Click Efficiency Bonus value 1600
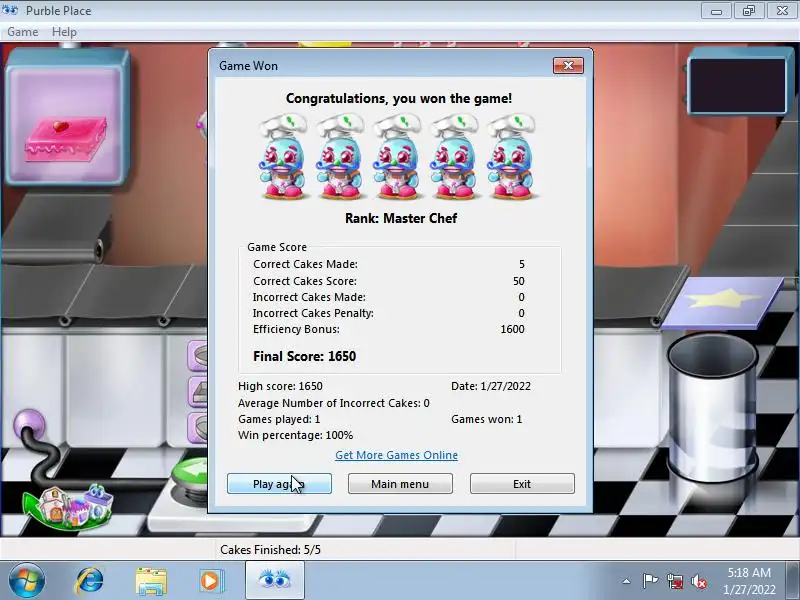This screenshot has height=600, width=800. pyautogui.click(x=512, y=329)
